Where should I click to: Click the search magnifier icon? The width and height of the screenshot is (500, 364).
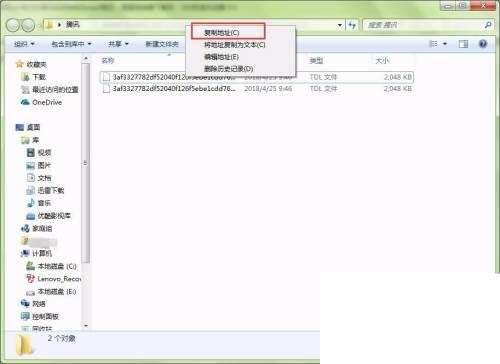(488, 25)
